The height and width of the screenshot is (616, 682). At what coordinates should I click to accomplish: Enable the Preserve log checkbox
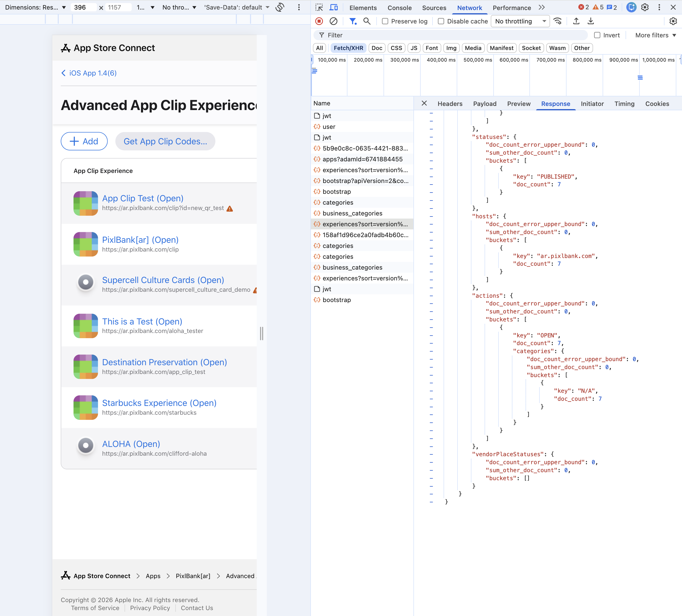click(385, 21)
